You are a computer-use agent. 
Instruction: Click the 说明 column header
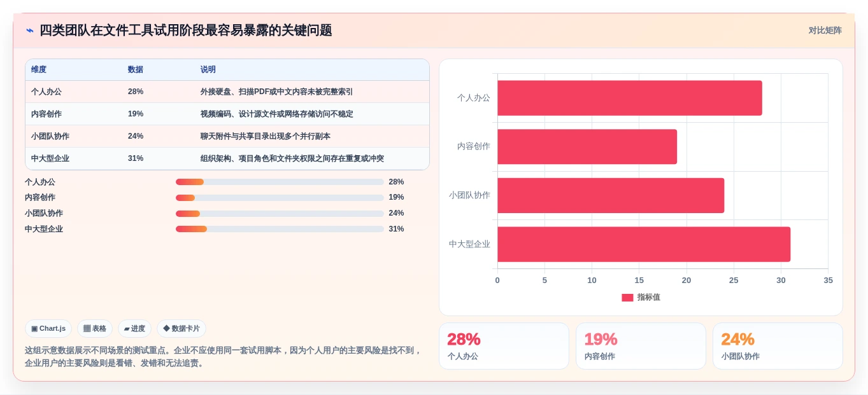[208, 69]
